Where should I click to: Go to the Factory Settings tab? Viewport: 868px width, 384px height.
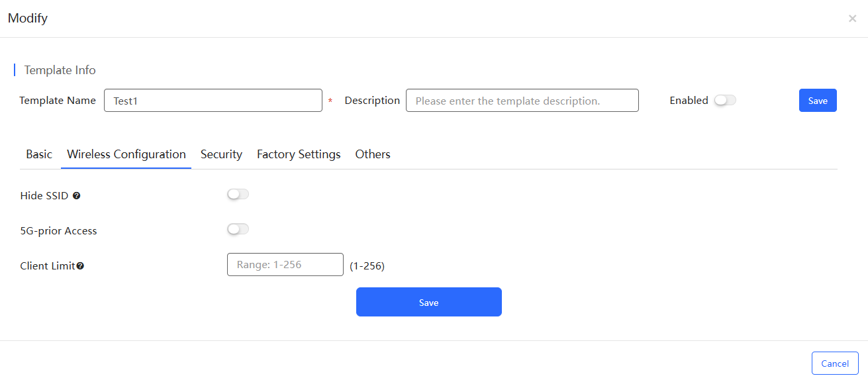(299, 154)
